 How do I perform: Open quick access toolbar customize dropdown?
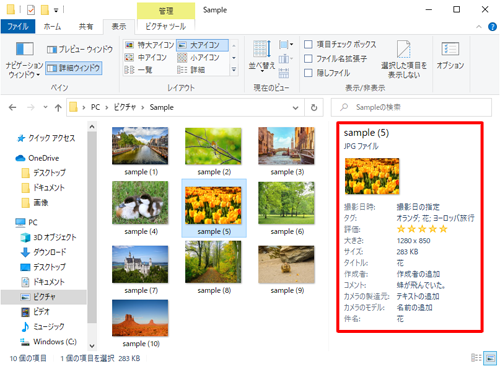56,10
